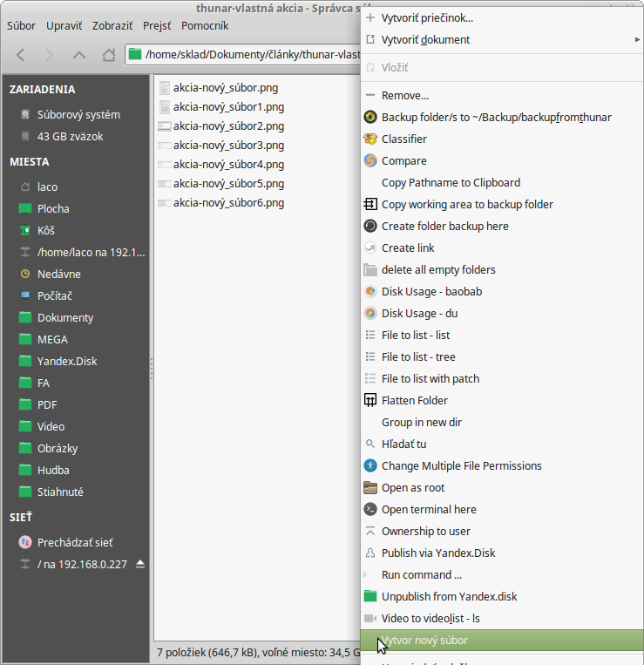Click the Prechádzať sieť network icon

click(25, 542)
